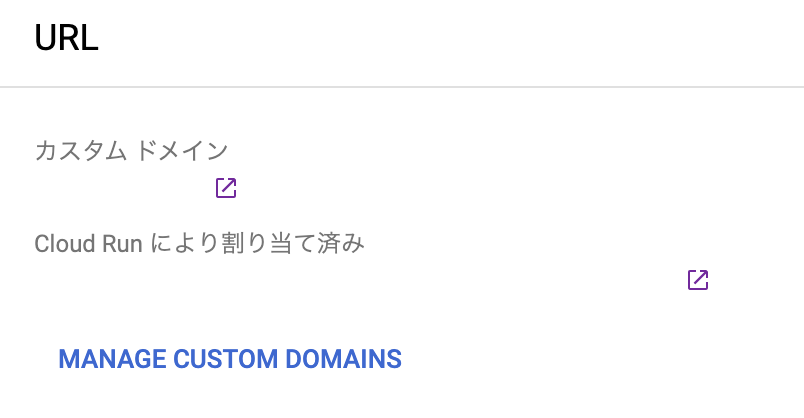This screenshot has width=804, height=418.
Task: Launch custom domain in new tab via purple icon
Action: 226,188
